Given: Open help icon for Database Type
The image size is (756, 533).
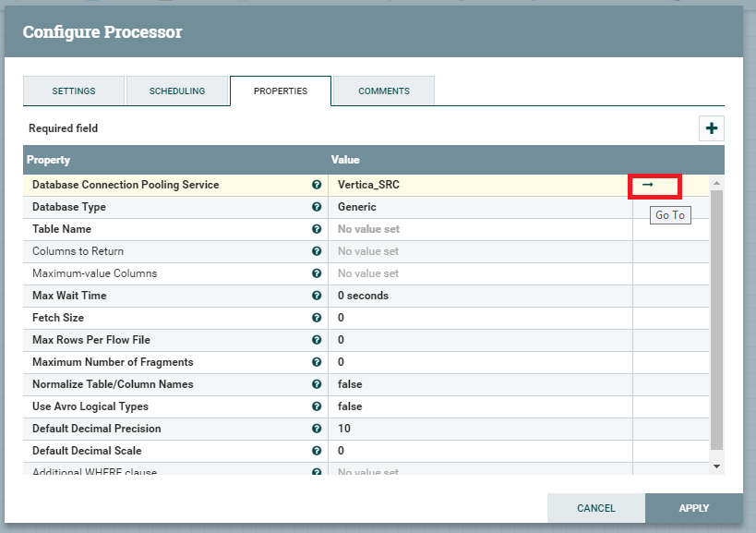Looking at the screenshot, I should [x=317, y=207].
